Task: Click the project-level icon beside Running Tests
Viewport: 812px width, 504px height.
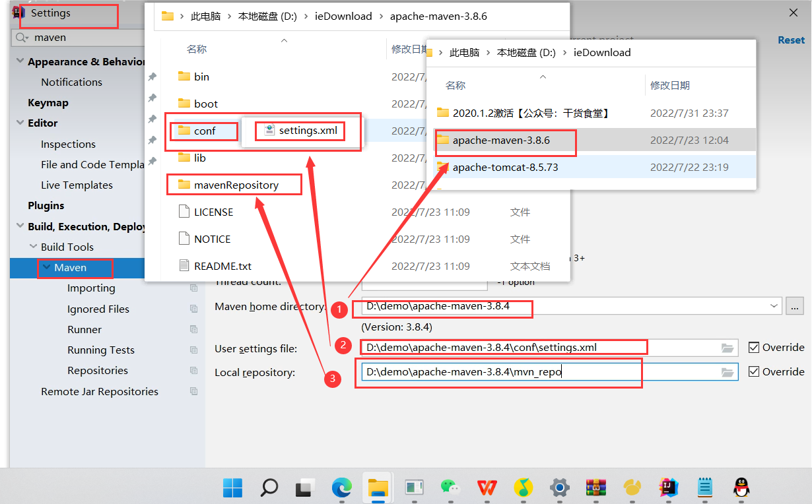Action: pos(193,350)
